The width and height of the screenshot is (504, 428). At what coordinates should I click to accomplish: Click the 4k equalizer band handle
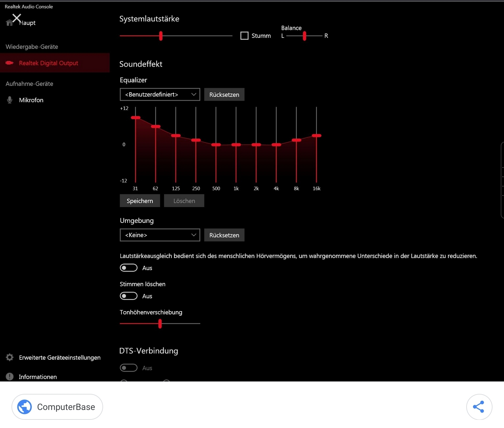[x=276, y=145]
